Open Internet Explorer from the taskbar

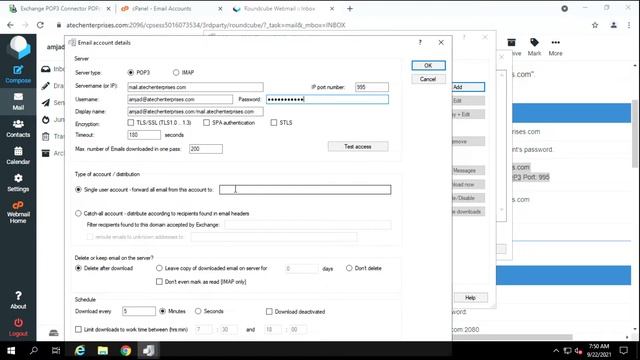coord(80,351)
